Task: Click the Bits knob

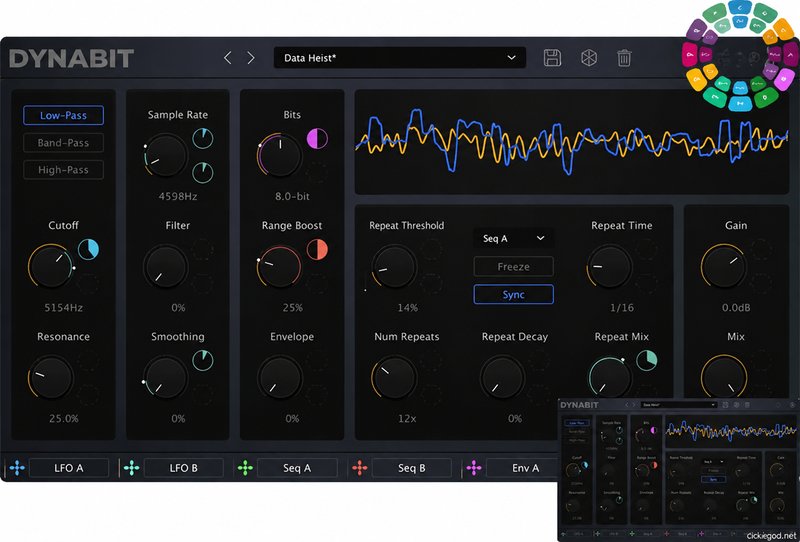Action: (279, 156)
